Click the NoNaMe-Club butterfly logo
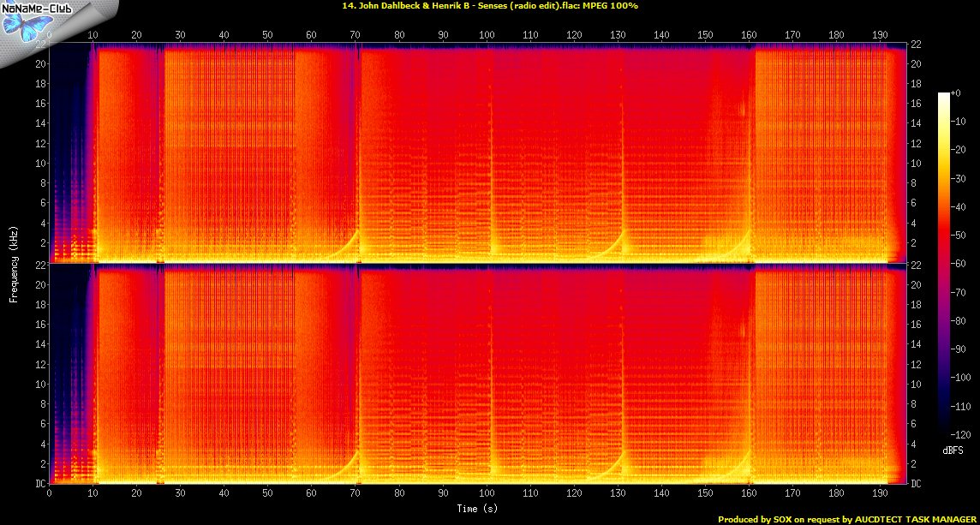 27,27
